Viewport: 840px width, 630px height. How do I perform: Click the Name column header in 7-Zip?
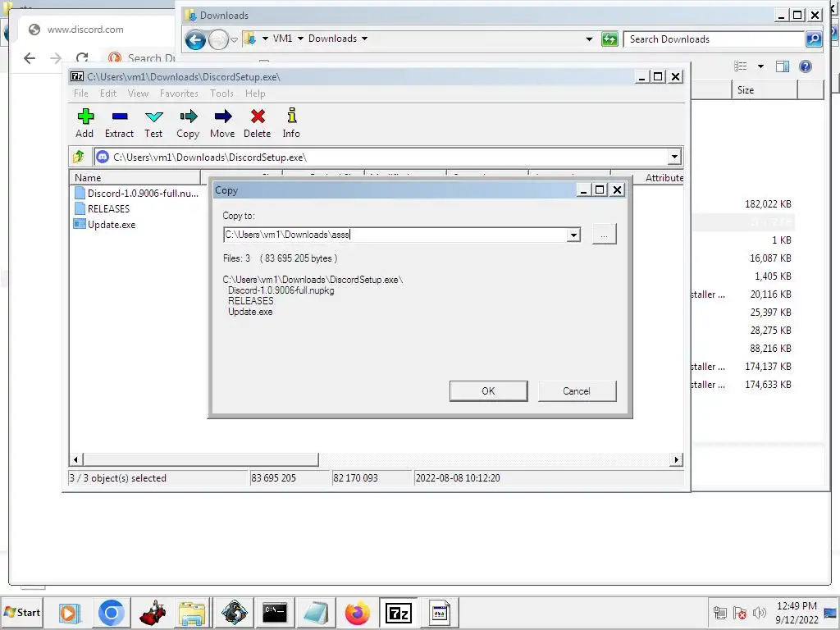click(x=135, y=178)
